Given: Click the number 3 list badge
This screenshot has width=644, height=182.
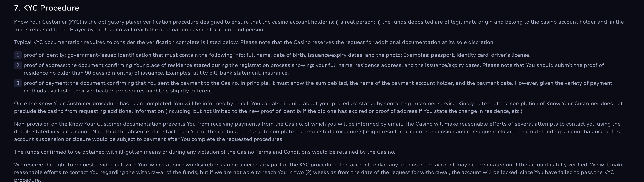Looking at the screenshot, I should [x=18, y=83].
